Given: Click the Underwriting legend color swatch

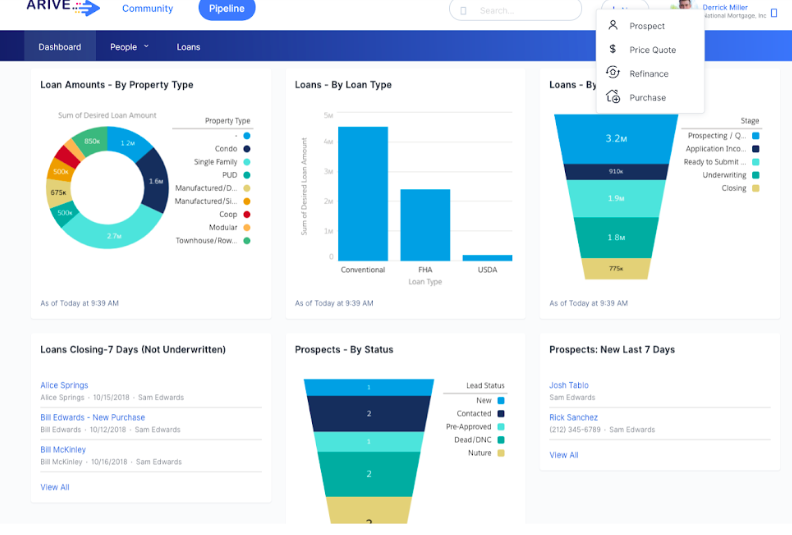Looking at the screenshot, I should pos(756,175).
